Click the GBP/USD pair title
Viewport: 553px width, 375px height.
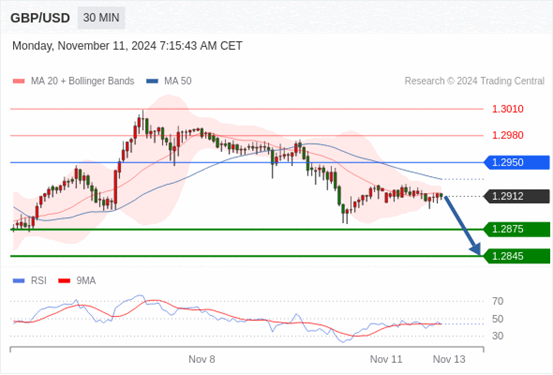tap(40, 18)
